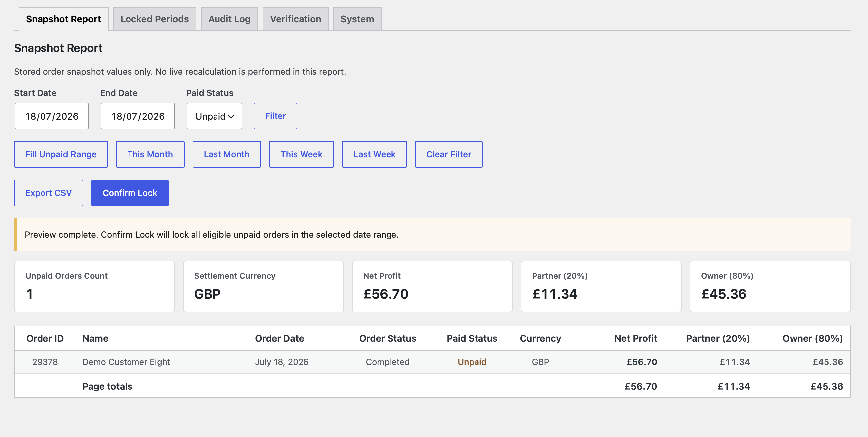Select the This Month quick range
Viewport: 868px width, 437px height.
[150, 154]
